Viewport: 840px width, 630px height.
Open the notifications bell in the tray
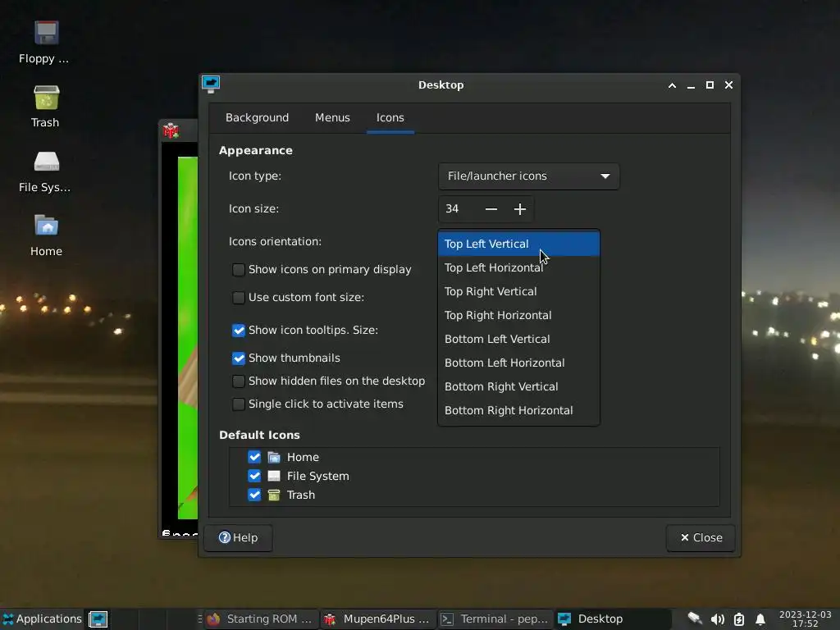[760, 619]
